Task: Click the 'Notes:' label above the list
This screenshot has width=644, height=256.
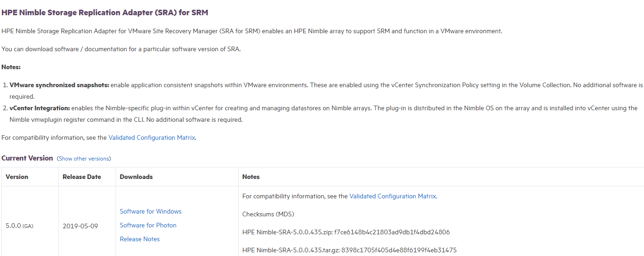Action: point(11,67)
